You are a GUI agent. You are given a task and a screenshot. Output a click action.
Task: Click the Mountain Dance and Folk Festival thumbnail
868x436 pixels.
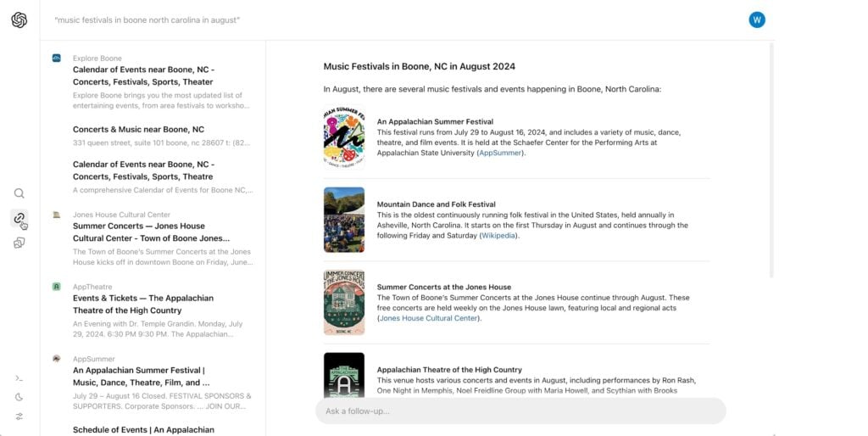[x=344, y=220]
